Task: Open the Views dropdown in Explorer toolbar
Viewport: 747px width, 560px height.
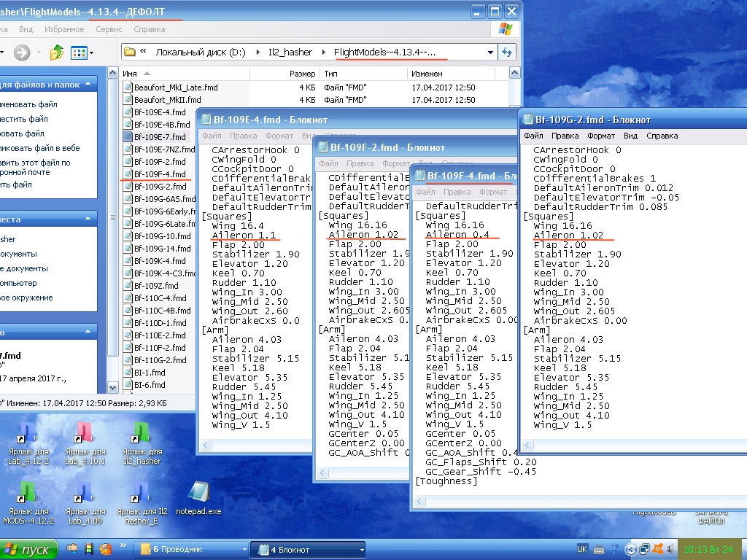Action: coord(80,52)
